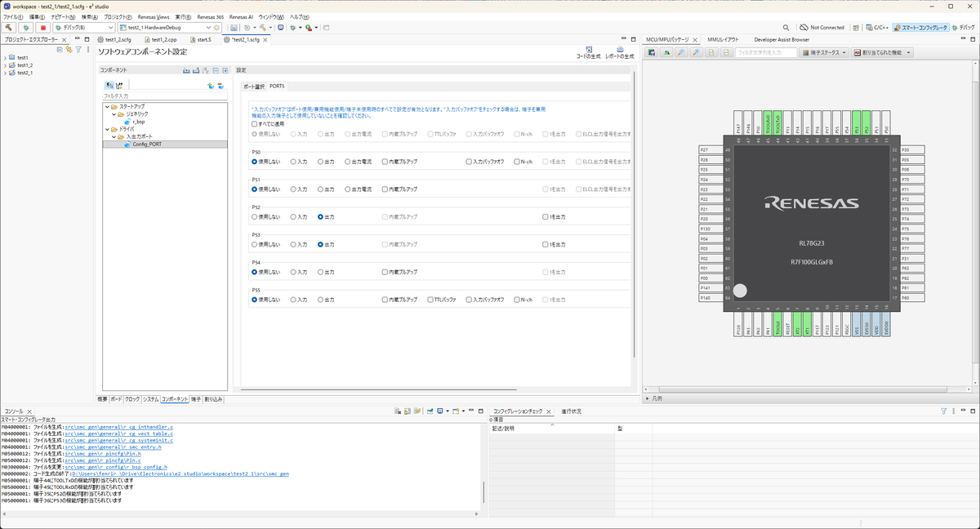
Task: Select the 使用しない radio button for P52
Action: tap(255, 216)
